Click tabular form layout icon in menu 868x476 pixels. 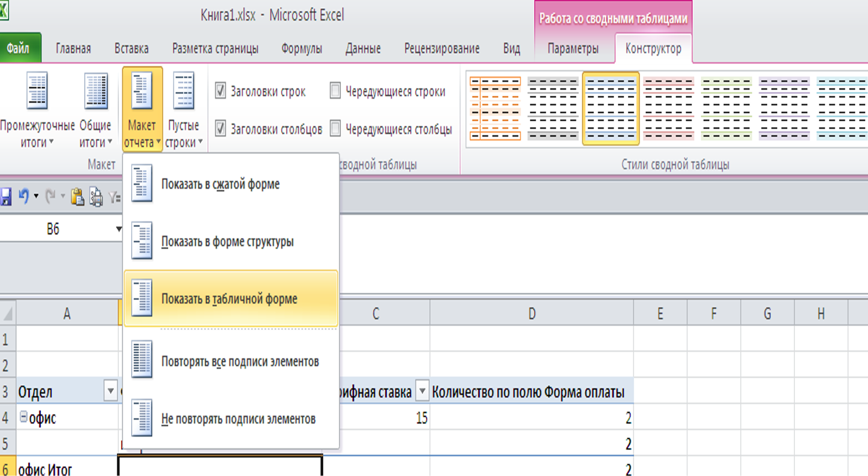(x=142, y=298)
